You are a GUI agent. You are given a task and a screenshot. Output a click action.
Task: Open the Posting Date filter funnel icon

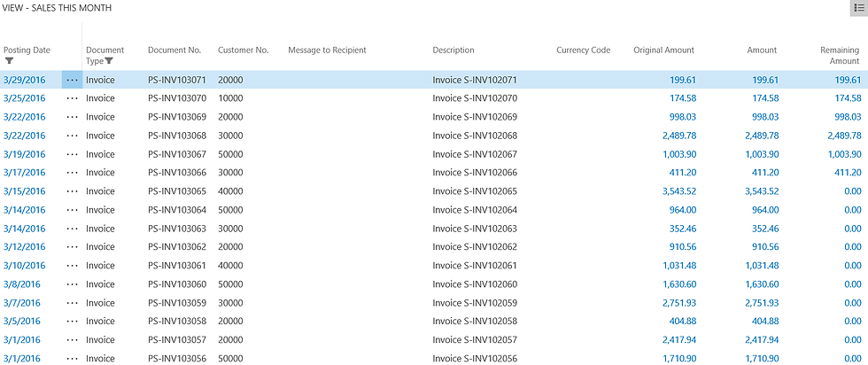point(9,61)
